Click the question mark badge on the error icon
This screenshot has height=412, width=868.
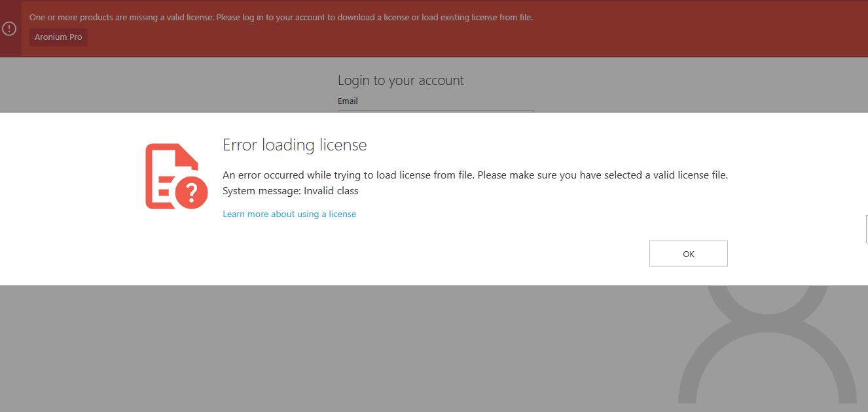coord(193,192)
